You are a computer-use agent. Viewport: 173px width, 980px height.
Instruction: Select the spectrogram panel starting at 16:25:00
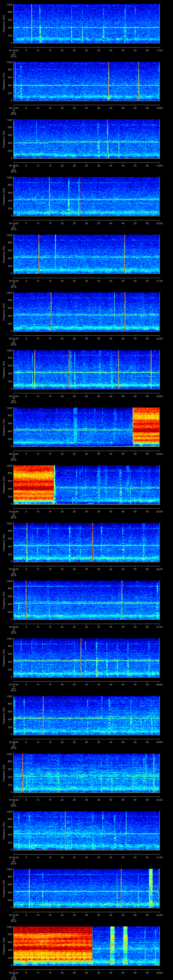(86, 542)
